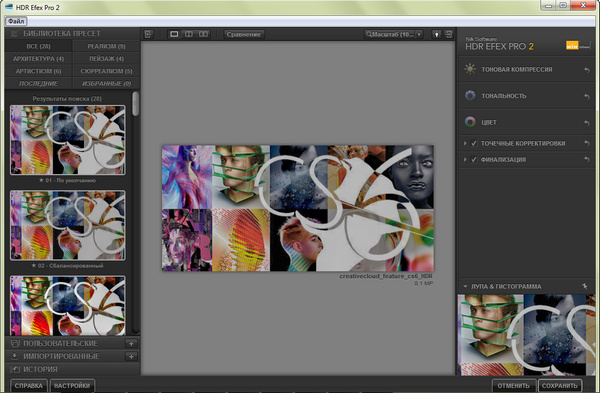The height and width of the screenshot is (393, 600).
Task: Add a new ПОЛЬЗОВАТЕЛЬСКИЕ preset with plus
Action: click(131, 344)
